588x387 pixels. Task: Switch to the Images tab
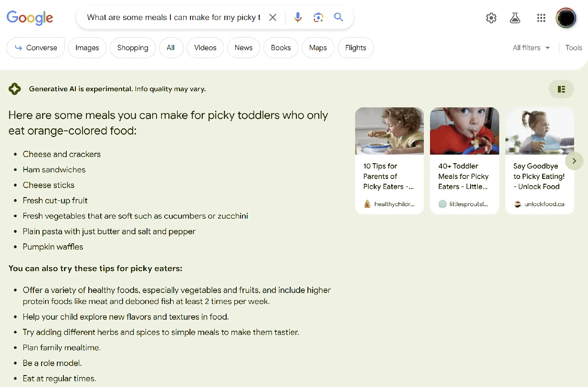click(87, 48)
